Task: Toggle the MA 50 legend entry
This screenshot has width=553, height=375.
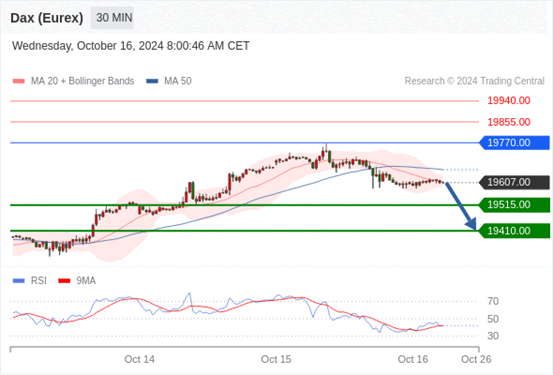Action: [x=169, y=81]
